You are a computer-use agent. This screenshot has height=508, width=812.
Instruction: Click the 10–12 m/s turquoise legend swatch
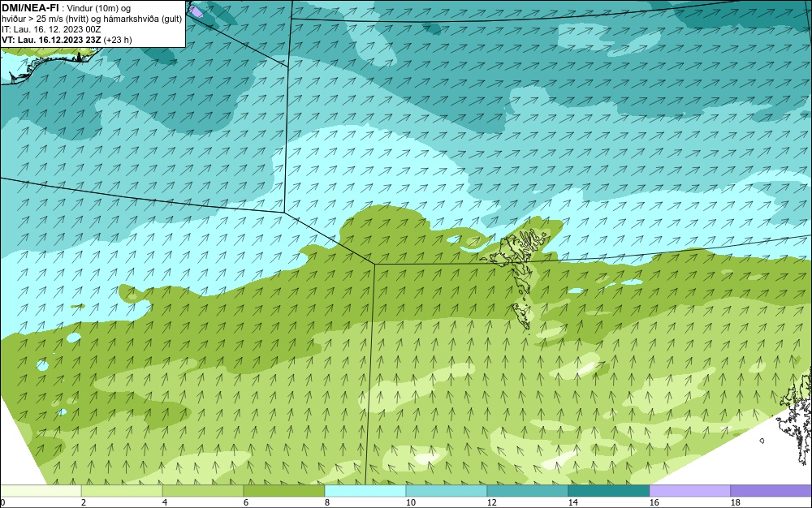click(x=447, y=490)
